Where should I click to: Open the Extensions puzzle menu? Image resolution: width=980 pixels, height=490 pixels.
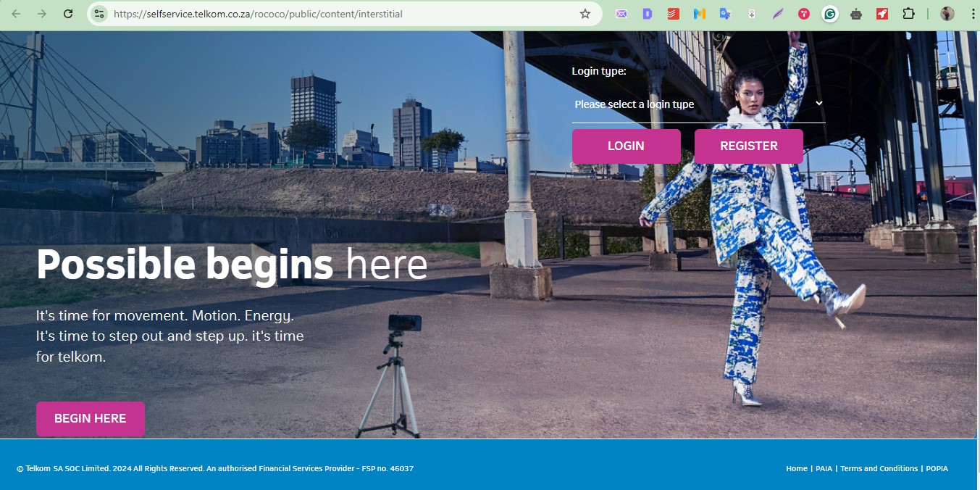click(908, 14)
